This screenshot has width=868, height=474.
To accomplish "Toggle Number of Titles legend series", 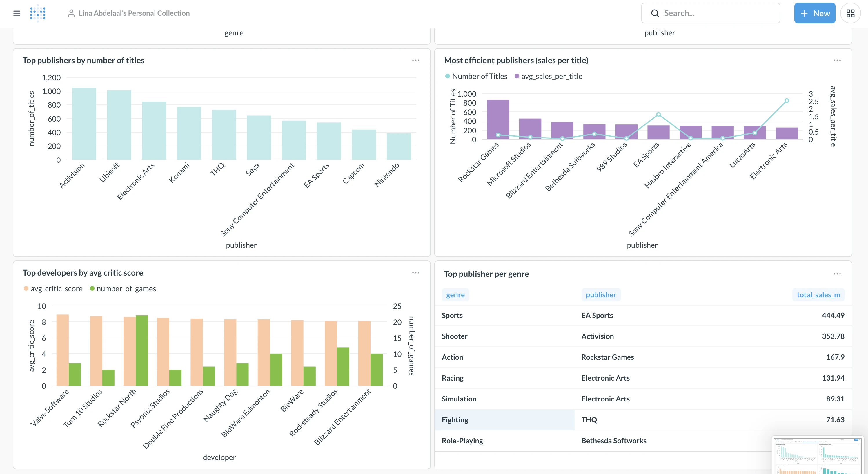I will (479, 76).
